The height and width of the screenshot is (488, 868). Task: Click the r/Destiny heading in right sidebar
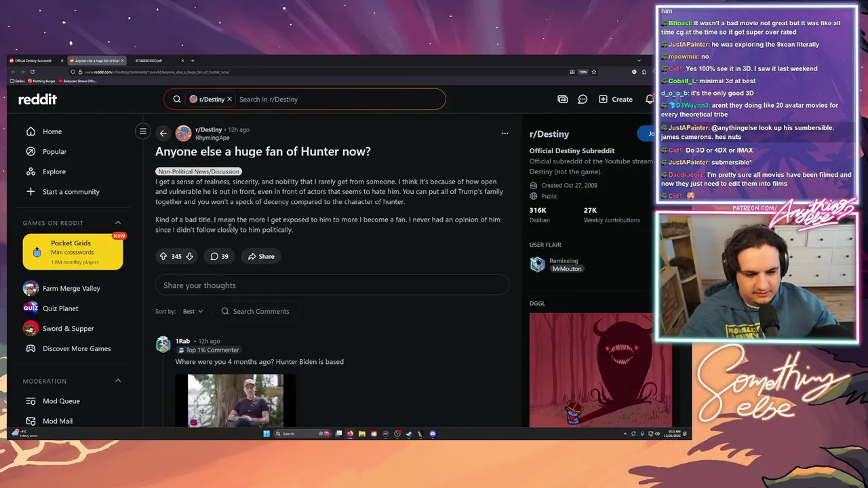549,134
